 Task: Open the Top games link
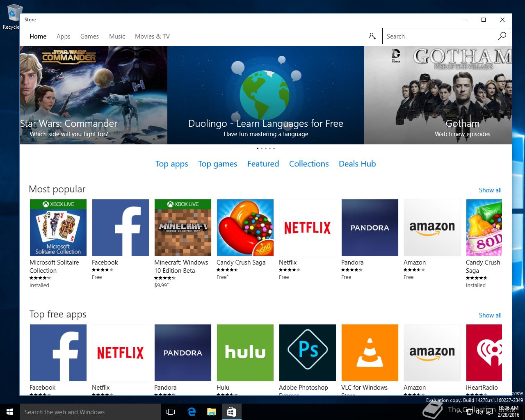click(217, 164)
